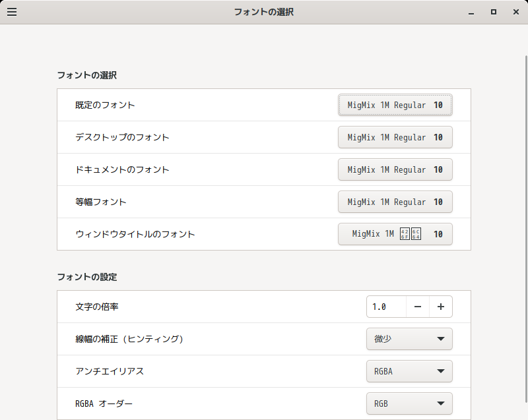Open the desktop font picker button
This screenshot has height=420, width=528.
(395, 137)
